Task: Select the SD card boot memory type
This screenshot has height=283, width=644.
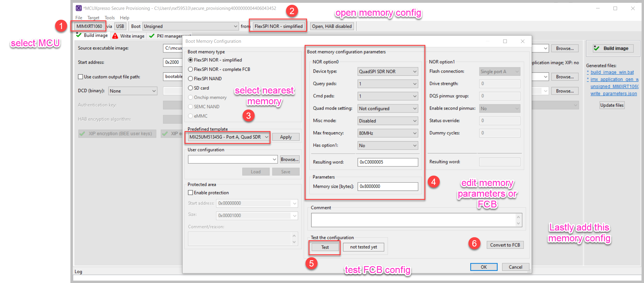Action: coord(191,88)
